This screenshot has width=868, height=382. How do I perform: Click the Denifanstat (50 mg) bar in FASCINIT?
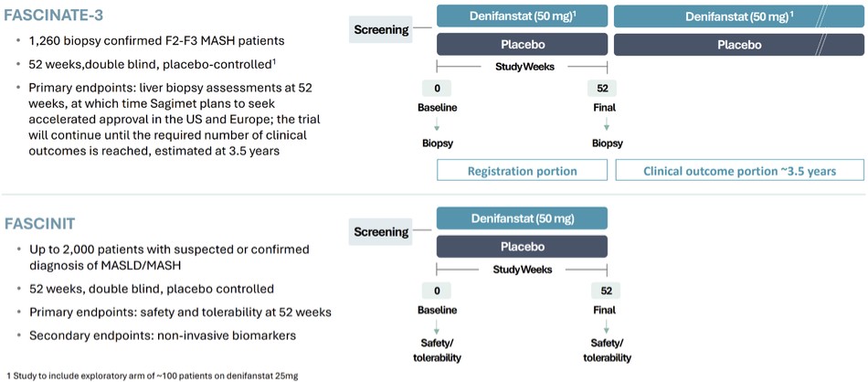pyautogui.click(x=522, y=218)
